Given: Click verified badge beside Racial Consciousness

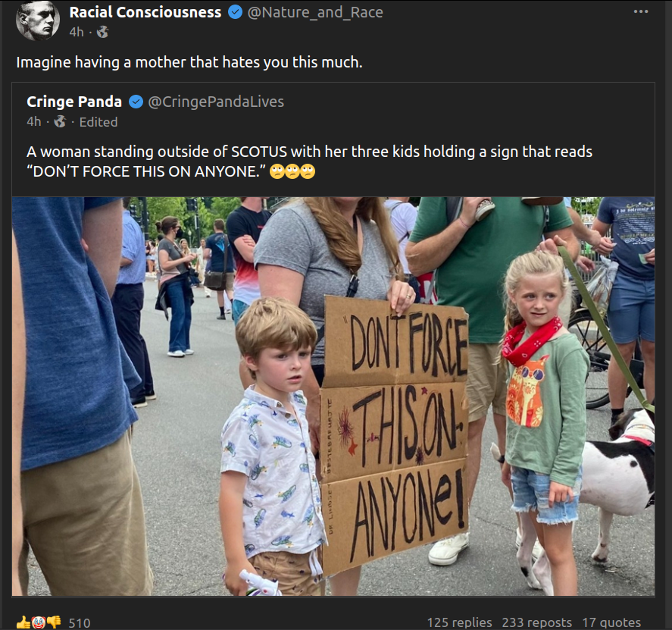Looking at the screenshot, I should (x=236, y=12).
